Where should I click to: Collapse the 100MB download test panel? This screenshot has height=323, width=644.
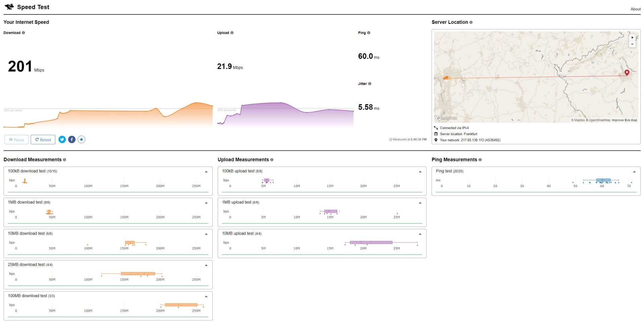coord(206,296)
